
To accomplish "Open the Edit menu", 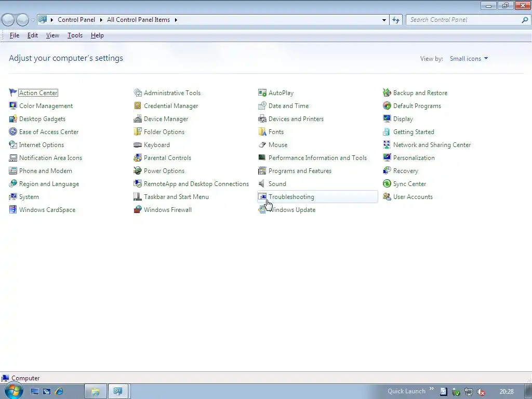I will (x=33, y=35).
